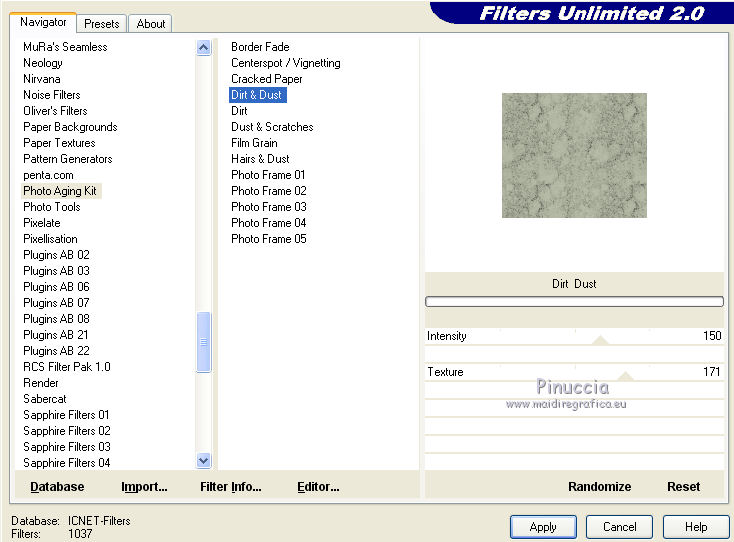Select the Neology category

point(43,63)
